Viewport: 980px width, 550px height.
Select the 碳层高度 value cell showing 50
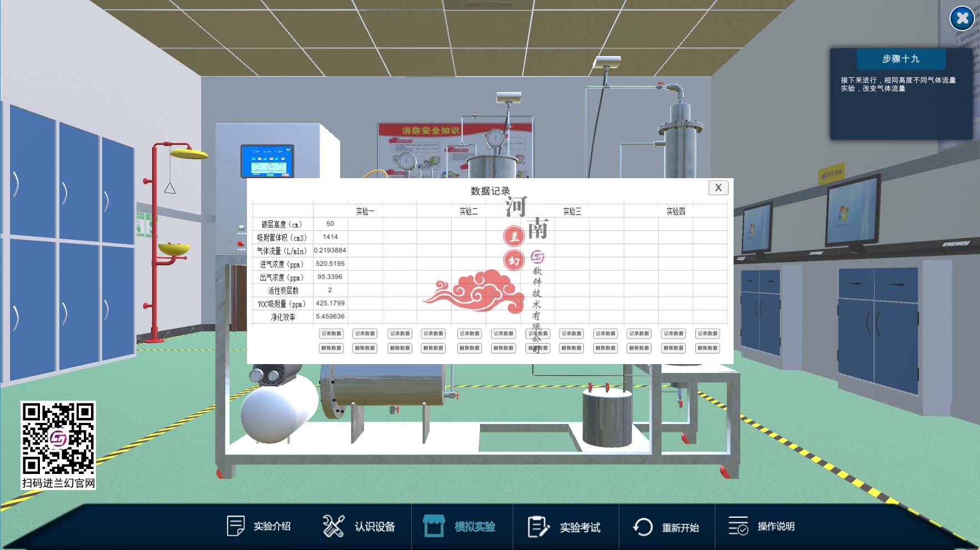point(330,224)
